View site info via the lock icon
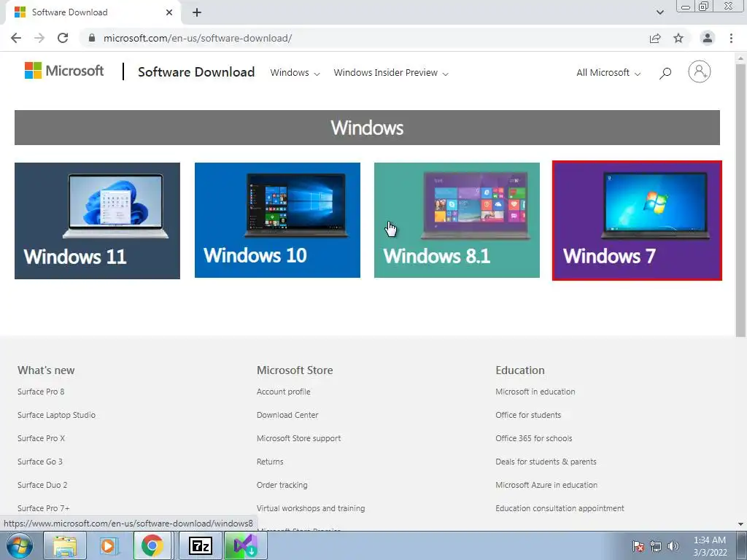Screen dimensions: 747x560 pos(92,38)
